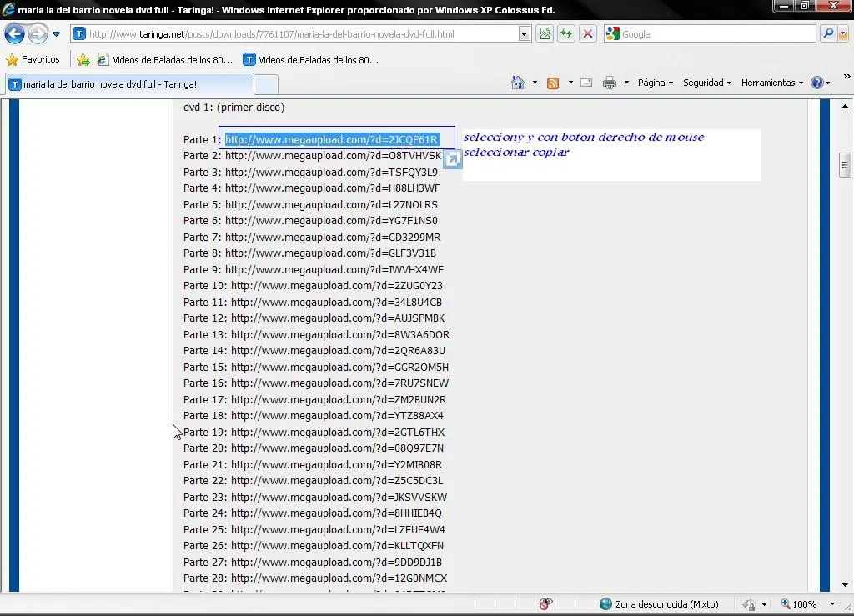Click Parte 7 link ending GD3299MR
Image resolution: width=854 pixels, height=616 pixels.
coord(333,238)
